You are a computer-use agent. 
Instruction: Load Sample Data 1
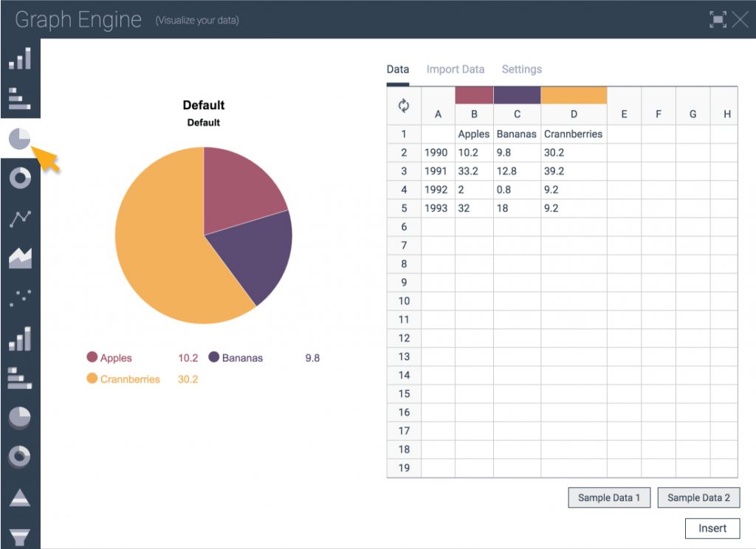point(608,497)
